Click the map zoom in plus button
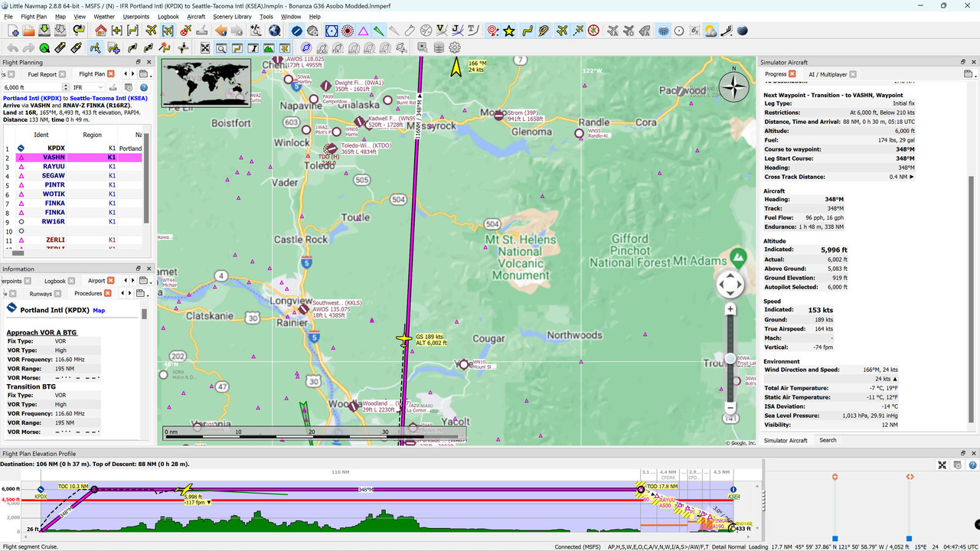The image size is (980, 551). (x=730, y=309)
